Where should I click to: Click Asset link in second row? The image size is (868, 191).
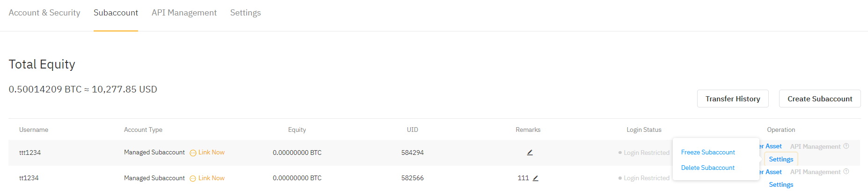tap(773, 172)
